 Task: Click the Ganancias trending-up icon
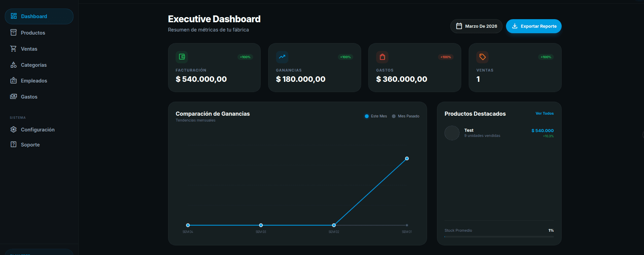[x=282, y=57]
